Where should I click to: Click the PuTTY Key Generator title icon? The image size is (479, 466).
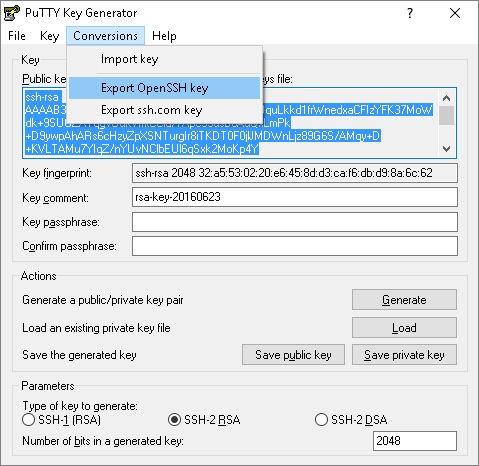click(12, 13)
